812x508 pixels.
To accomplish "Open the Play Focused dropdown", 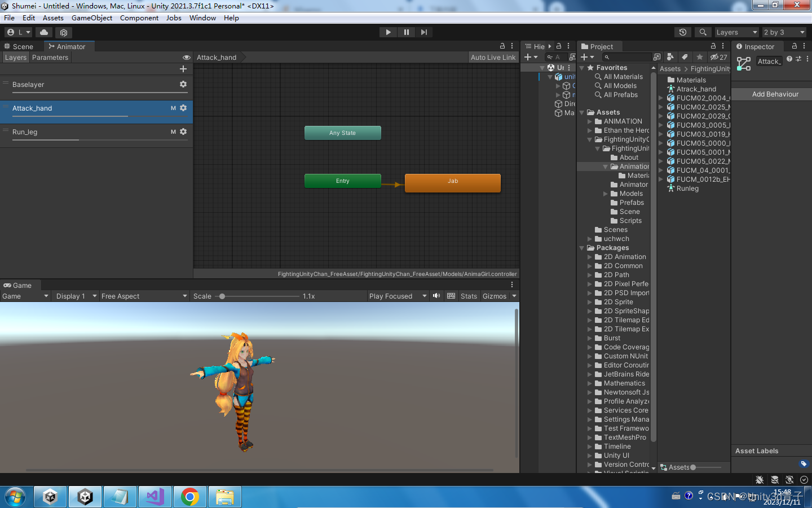I will [398, 296].
